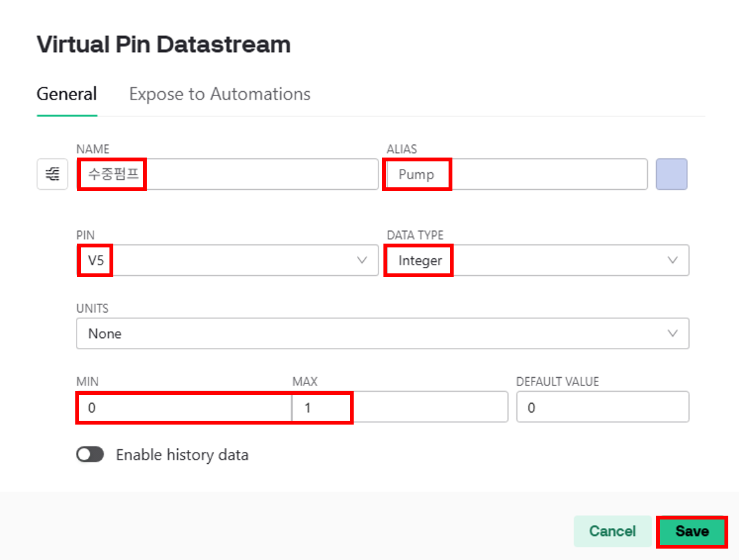Screen dimensions: 739x560
Task: Click the DEFAULT VALUE field
Action: pos(603,406)
